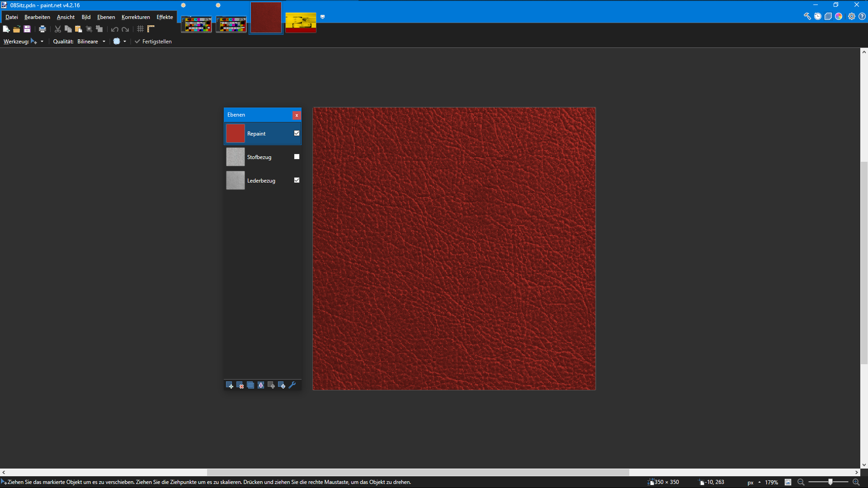Click the add new layer icon
This screenshot has height=488, width=868.
(x=229, y=385)
